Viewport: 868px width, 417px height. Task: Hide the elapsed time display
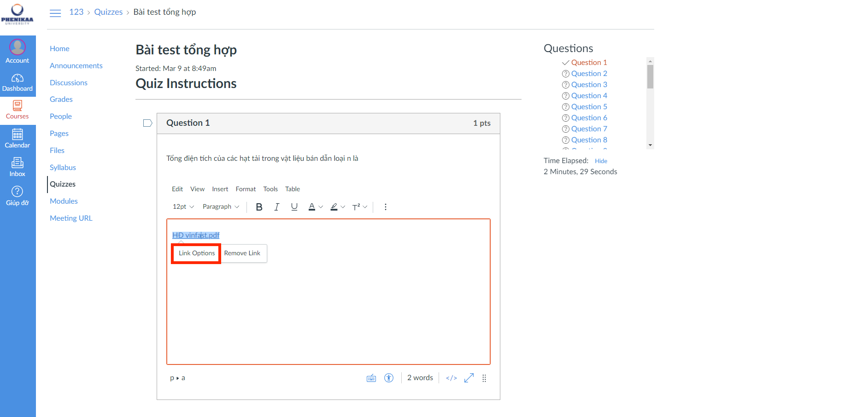pos(601,161)
